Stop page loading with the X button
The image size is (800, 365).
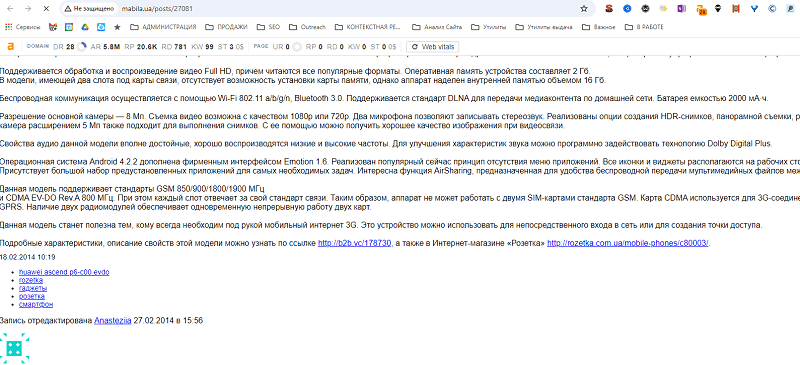pos(45,9)
